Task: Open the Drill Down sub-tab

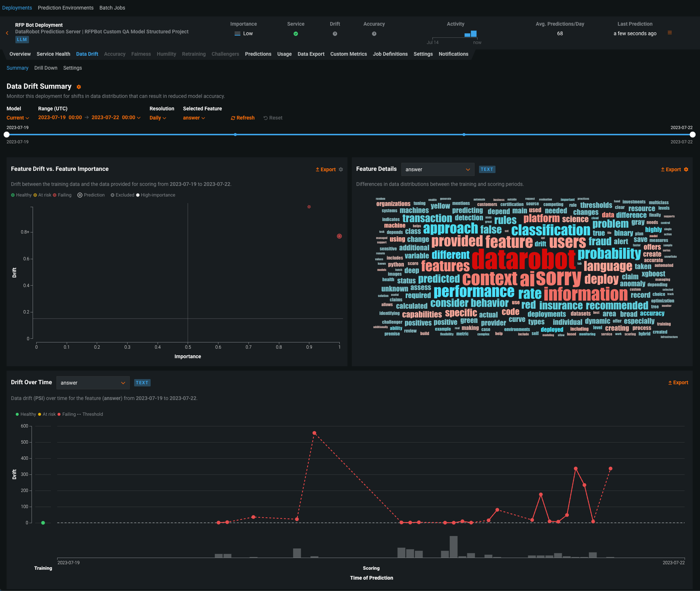Action: tap(46, 68)
